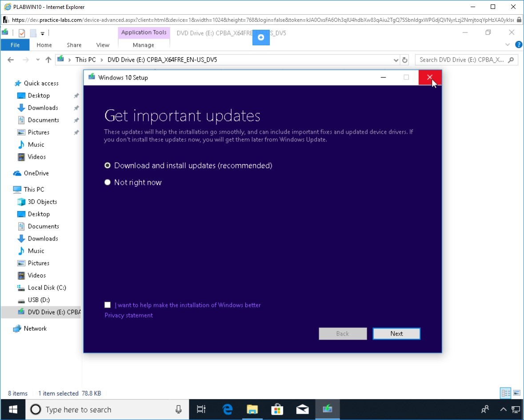Screen dimensions: 524x420
Task: Click Windows Setup taskbar icon
Action: click(x=327, y=409)
